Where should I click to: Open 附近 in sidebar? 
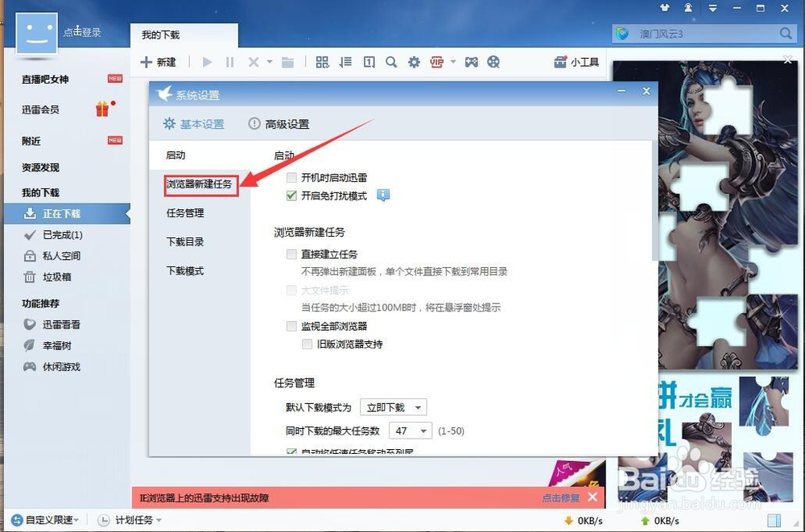(31, 141)
